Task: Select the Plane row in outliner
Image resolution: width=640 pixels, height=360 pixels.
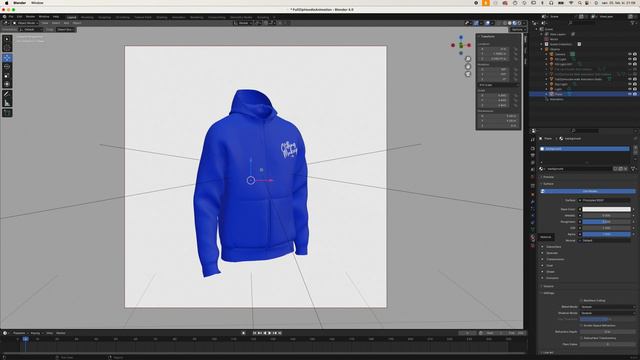Action: pos(584,94)
